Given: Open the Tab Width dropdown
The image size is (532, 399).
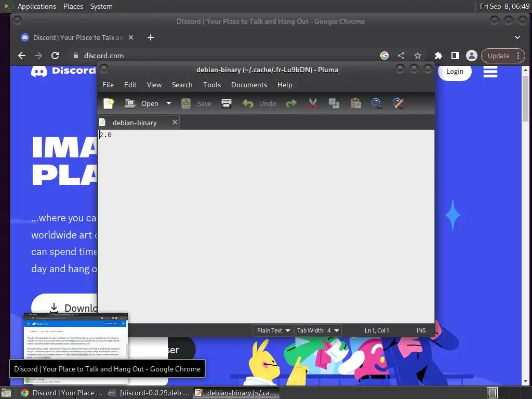Looking at the screenshot, I should point(318,330).
